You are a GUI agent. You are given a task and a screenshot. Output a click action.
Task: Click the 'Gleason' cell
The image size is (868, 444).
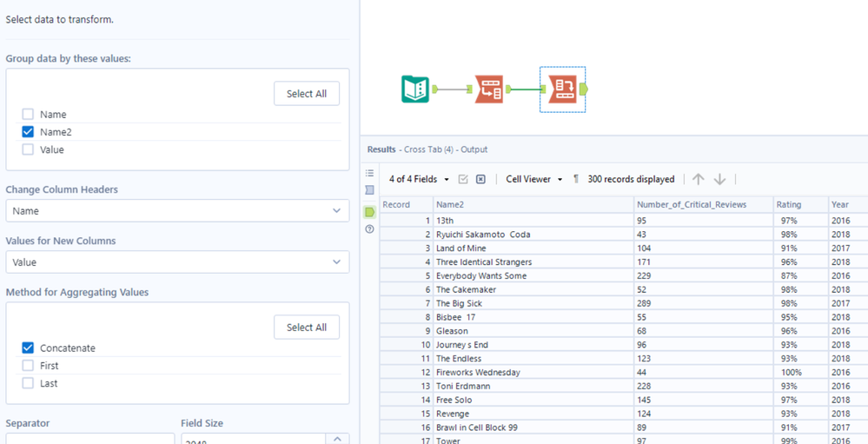pyautogui.click(x=533, y=331)
